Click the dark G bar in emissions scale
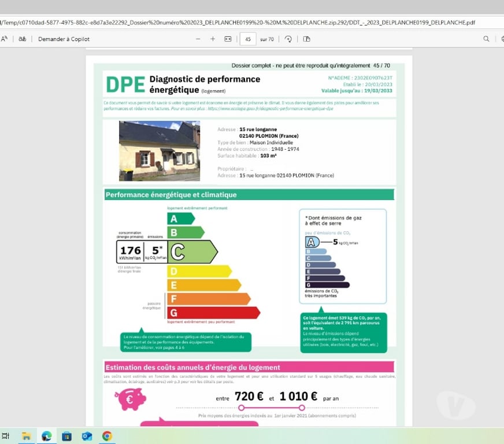504x444 pixels. (327, 285)
